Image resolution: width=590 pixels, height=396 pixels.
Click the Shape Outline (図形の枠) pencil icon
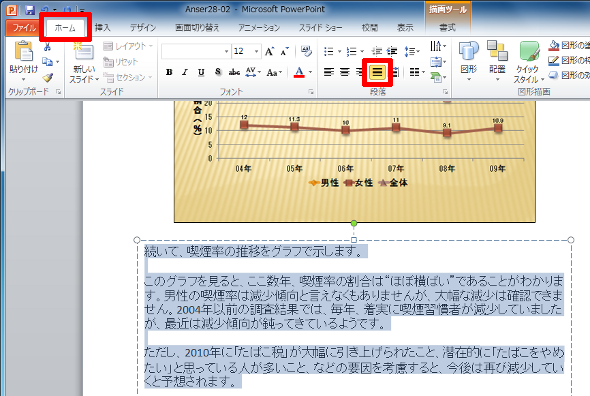coord(554,60)
